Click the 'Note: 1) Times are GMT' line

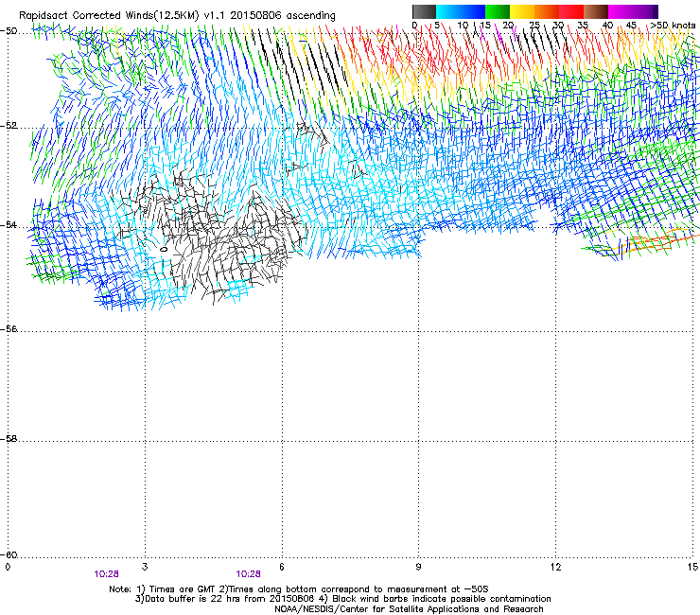click(298, 589)
